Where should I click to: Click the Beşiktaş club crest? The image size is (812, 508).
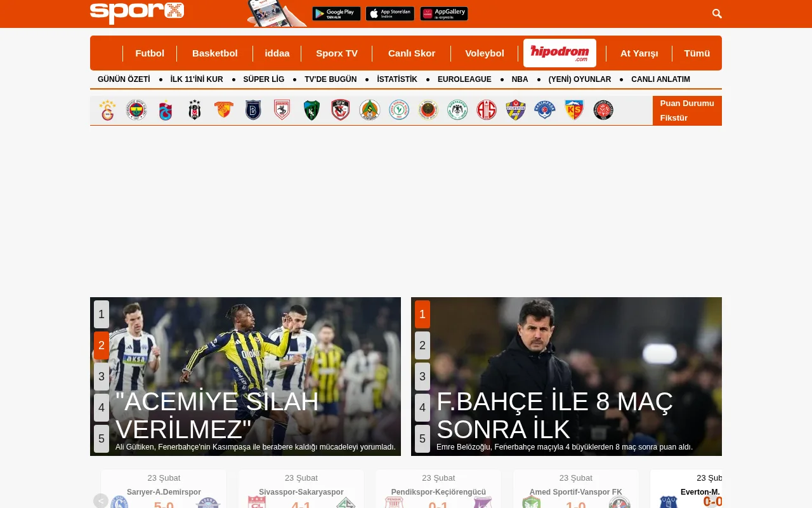(x=194, y=110)
